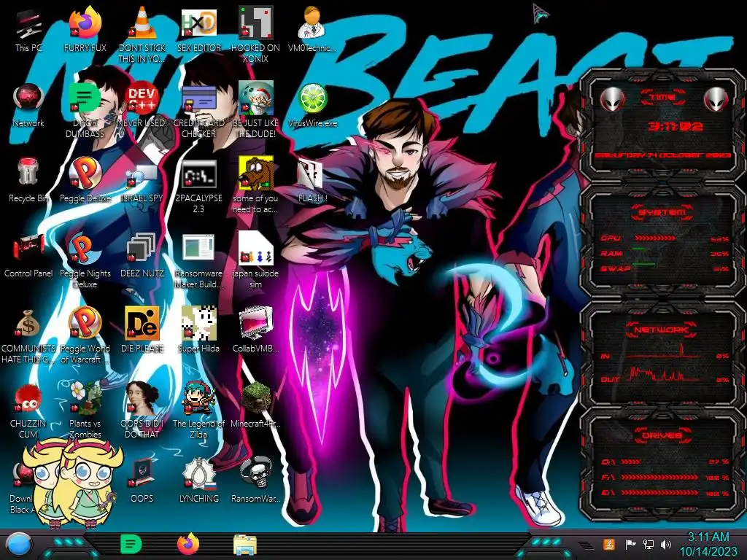Click the TIME widget header
Image resolution: width=747 pixels, height=560 pixels.
pyautogui.click(x=662, y=97)
